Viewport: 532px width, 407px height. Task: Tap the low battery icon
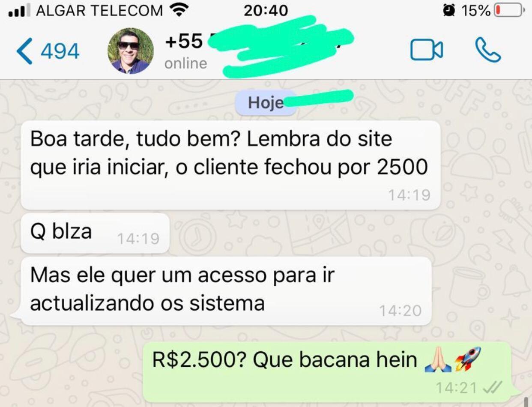509,10
